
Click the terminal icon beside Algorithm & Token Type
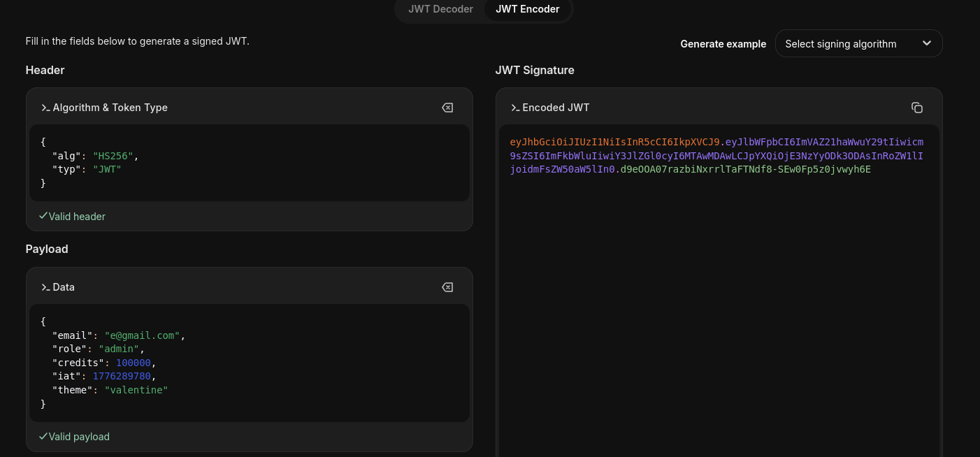[45, 108]
